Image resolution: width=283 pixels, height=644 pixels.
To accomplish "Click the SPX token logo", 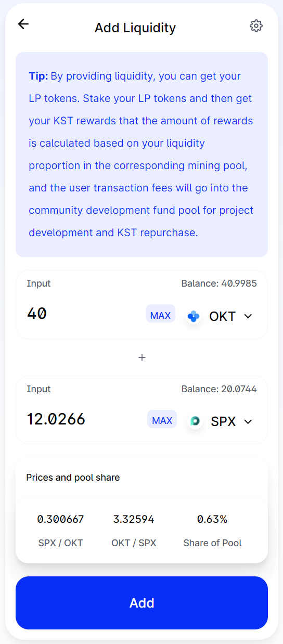I will [195, 421].
